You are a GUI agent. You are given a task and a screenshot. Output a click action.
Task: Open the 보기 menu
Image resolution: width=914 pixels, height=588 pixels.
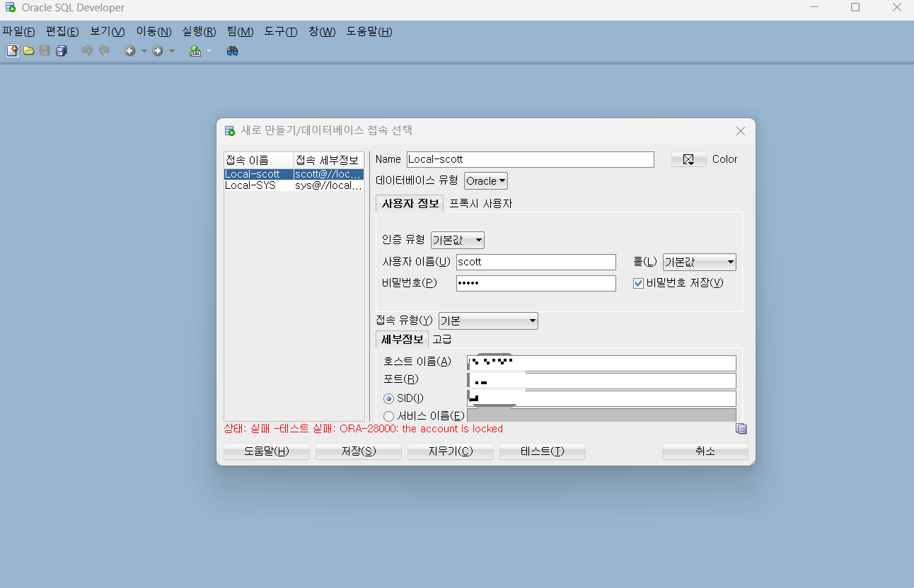point(108,32)
